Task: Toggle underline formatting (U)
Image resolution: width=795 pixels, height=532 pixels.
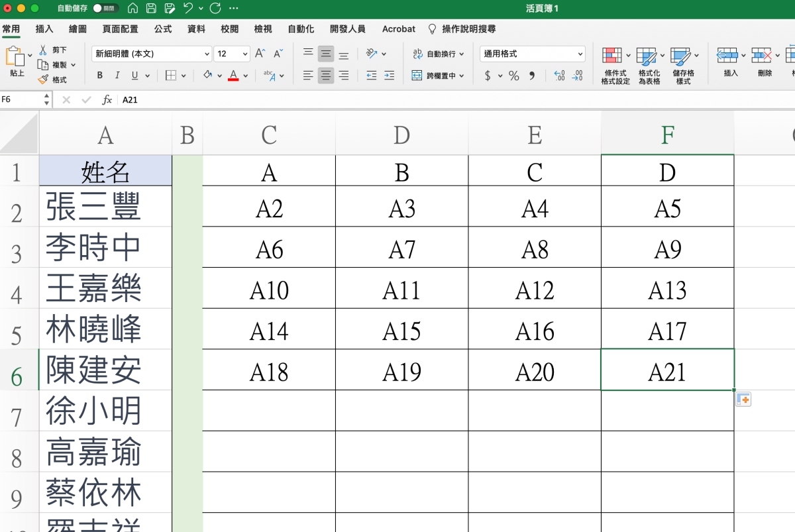Action: (x=134, y=76)
